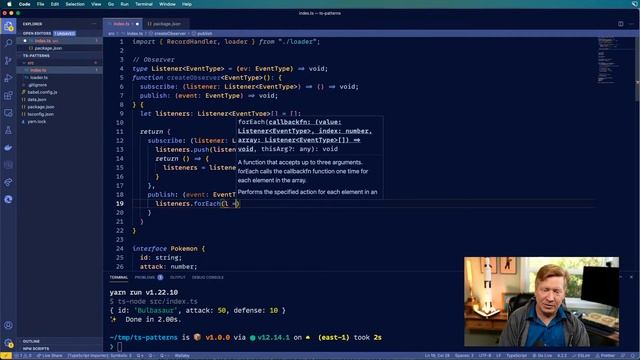Collapse the TS-PATTERNS folder section
640x360 pixels.
tap(60, 56)
